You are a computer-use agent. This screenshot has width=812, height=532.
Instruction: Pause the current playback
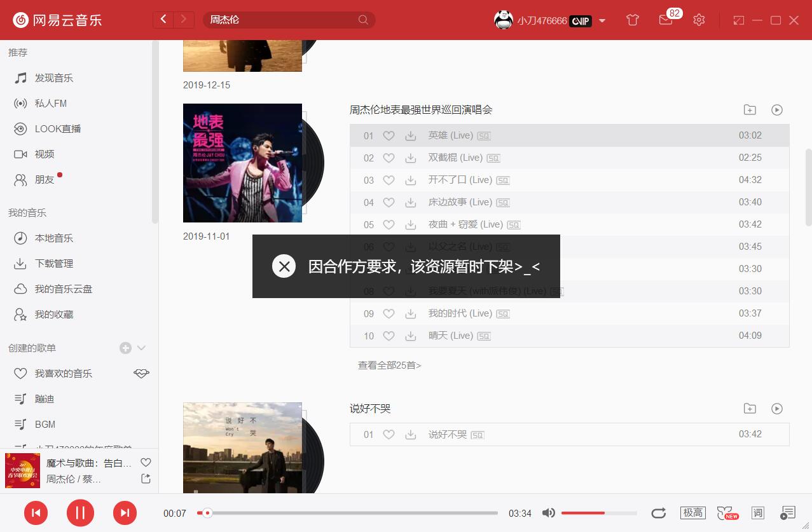click(x=80, y=512)
